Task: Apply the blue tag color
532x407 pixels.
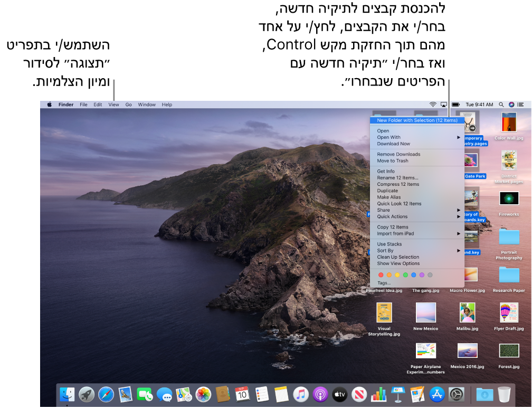Action: point(414,275)
